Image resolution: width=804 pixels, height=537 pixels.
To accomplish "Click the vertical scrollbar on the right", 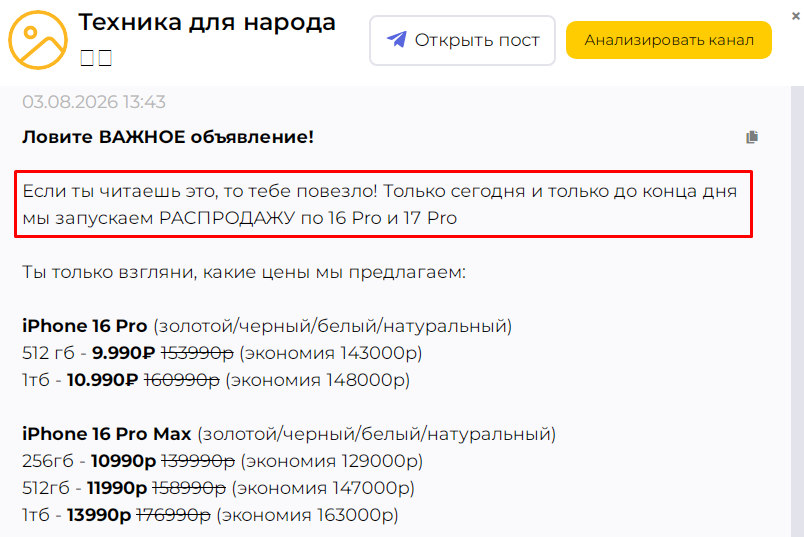I will [797, 311].
